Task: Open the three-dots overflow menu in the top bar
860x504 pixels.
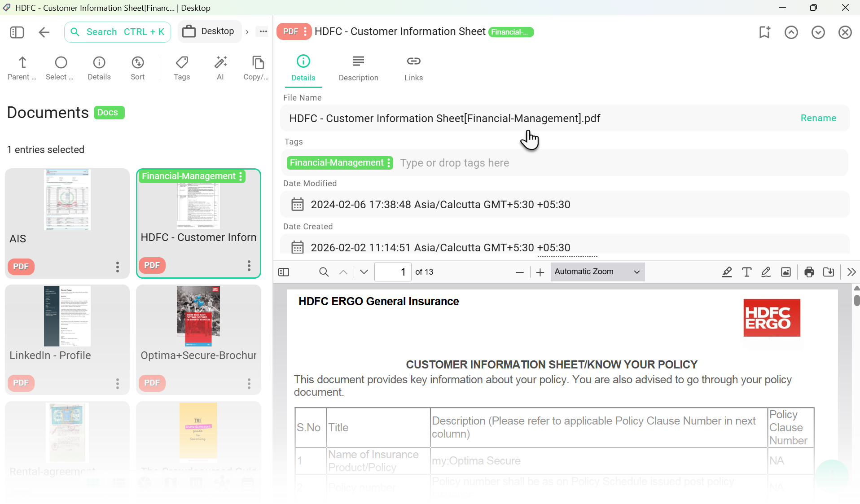Action: point(263,31)
